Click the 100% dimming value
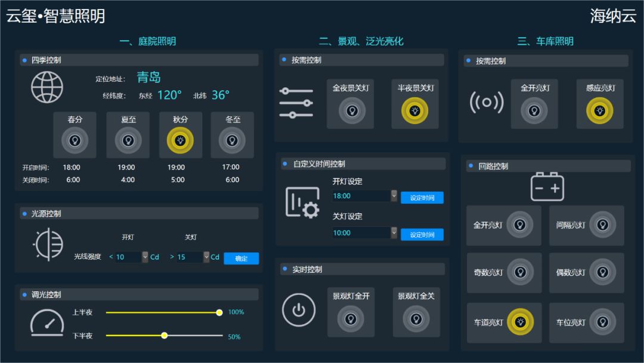This screenshot has height=363, width=644. coord(236,312)
